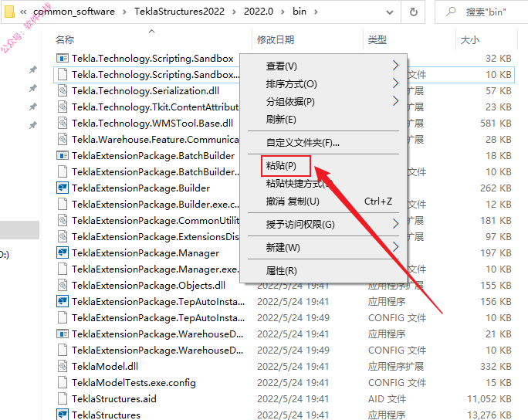Open the address bar history dropdown
Screen dimensions: 528x420
[x=390, y=12]
